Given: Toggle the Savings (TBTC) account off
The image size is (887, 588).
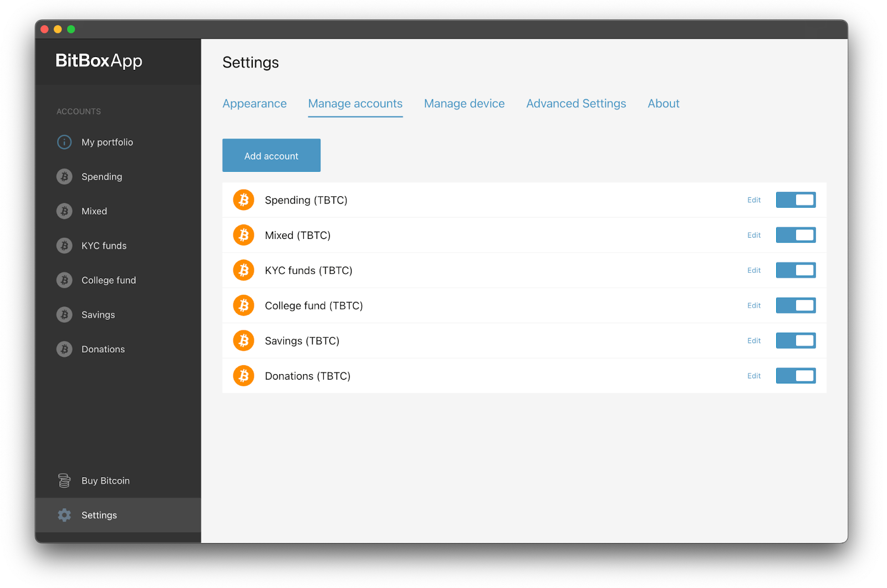Looking at the screenshot, I should 796,341.
